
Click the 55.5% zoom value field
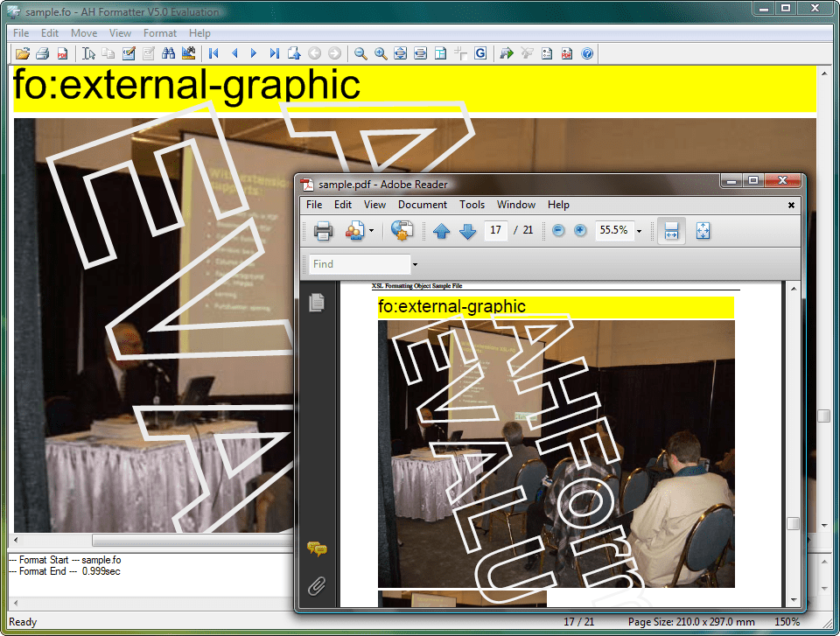click(x=614, y=230)
